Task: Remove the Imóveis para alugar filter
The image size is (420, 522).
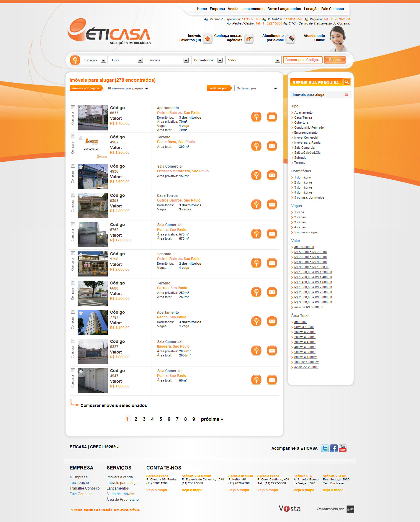Action: point(347,95)
